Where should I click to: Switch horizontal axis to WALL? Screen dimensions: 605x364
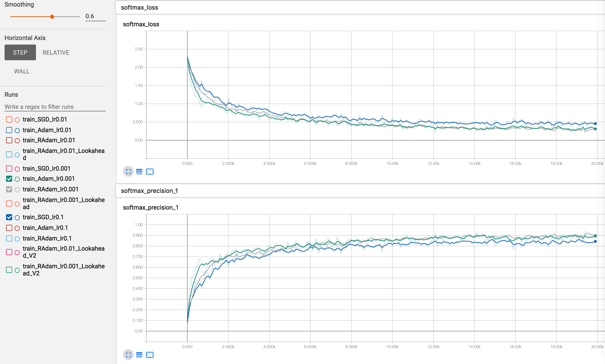22,71
